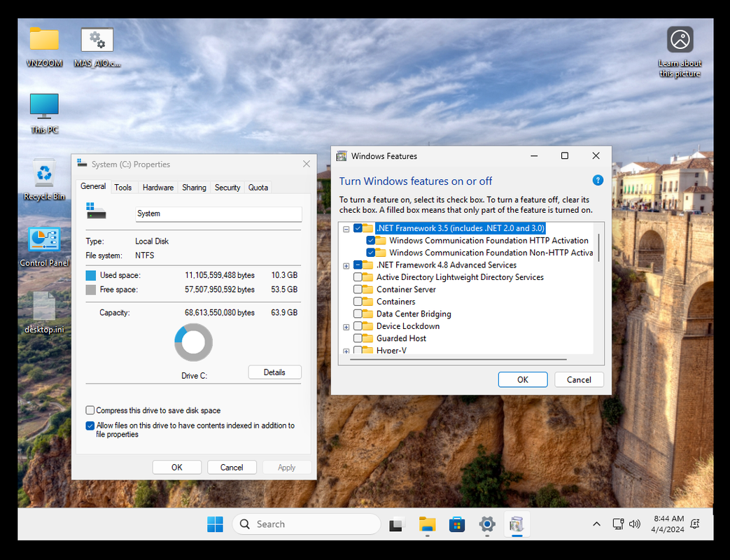Image resolution: width=730 pixels, height=560 pixels.
Task: Switch to the Quota tab
Action: pos(258,187)
